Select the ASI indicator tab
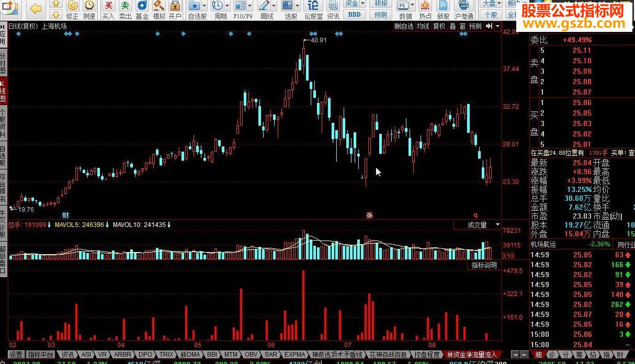635x364 pixels. click(86, 355)
